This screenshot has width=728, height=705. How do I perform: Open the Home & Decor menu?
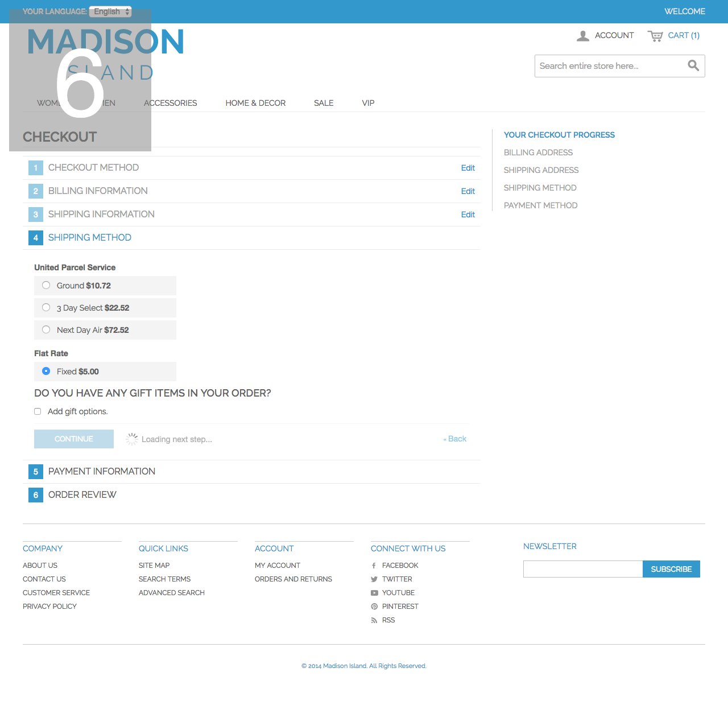tap(255, 103)
